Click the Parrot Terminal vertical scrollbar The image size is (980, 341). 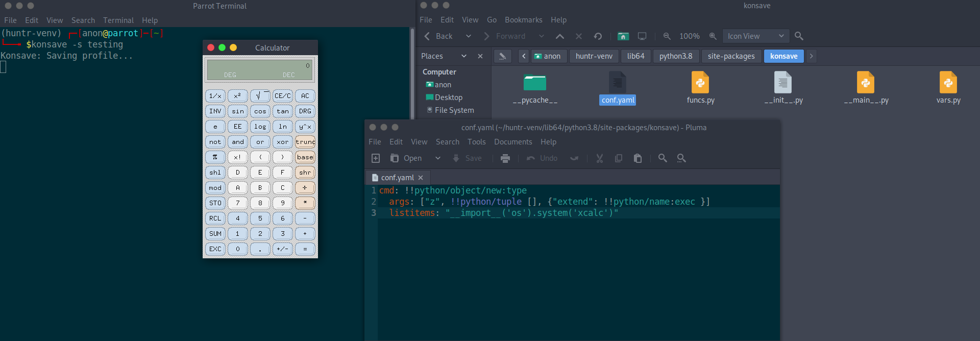[x=412, y=184]
